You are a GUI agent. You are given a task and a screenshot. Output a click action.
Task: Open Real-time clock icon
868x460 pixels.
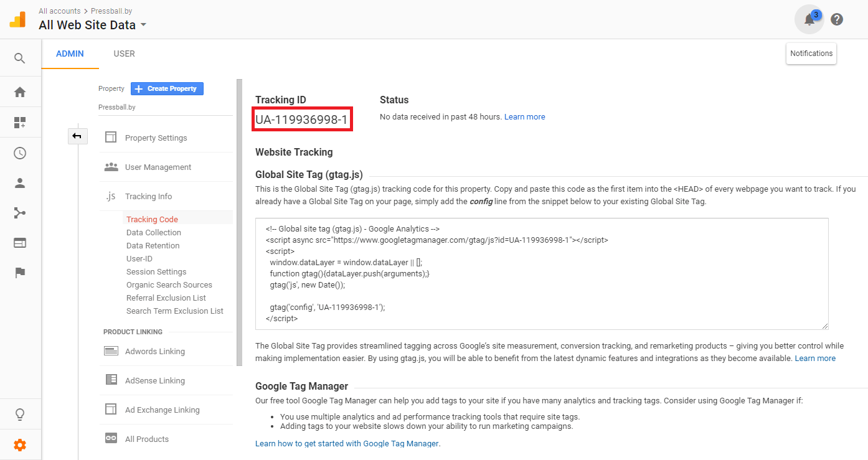click(x=20, y=153)
